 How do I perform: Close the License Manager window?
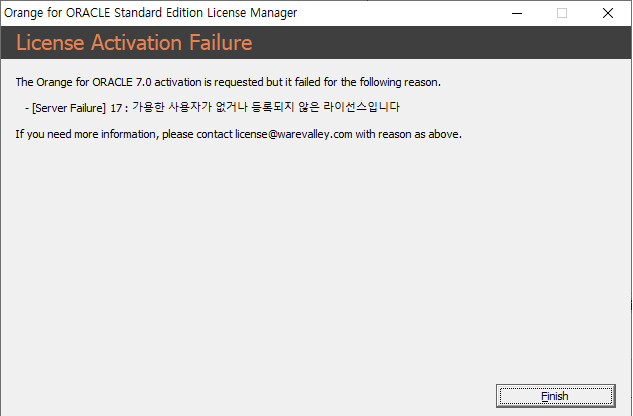click(608, 13)
